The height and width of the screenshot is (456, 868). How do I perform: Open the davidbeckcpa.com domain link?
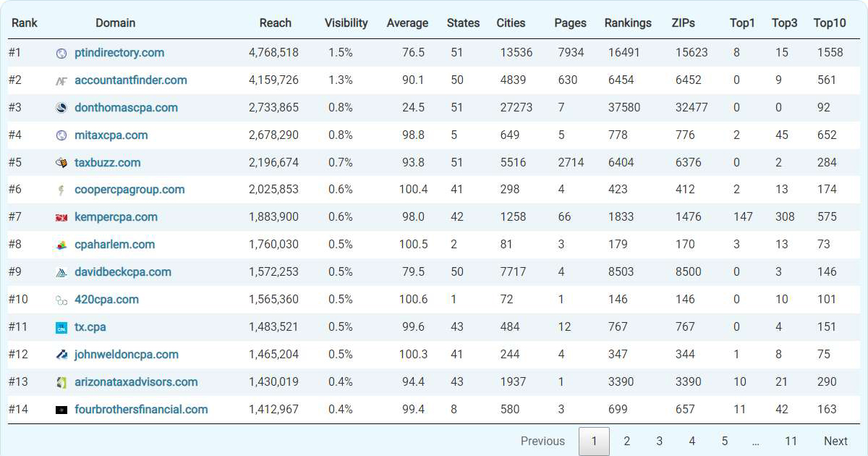pyautogui.click(x=123, y=272)
